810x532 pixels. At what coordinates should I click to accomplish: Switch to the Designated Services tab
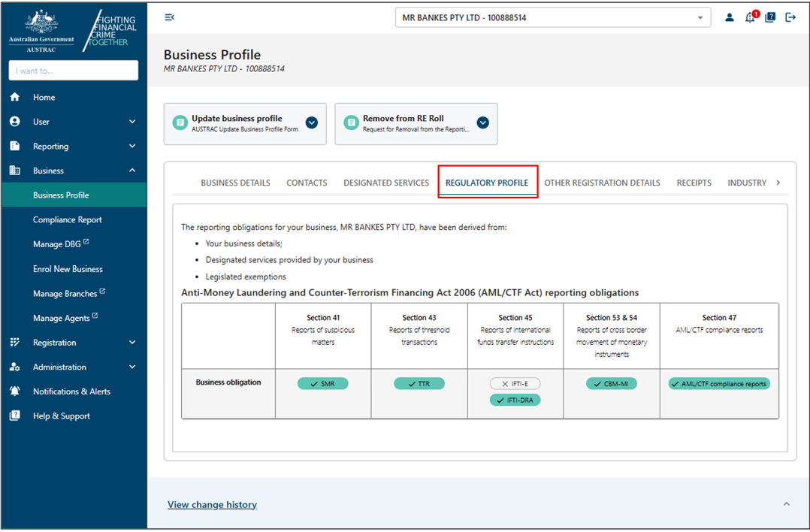[386, 183]
